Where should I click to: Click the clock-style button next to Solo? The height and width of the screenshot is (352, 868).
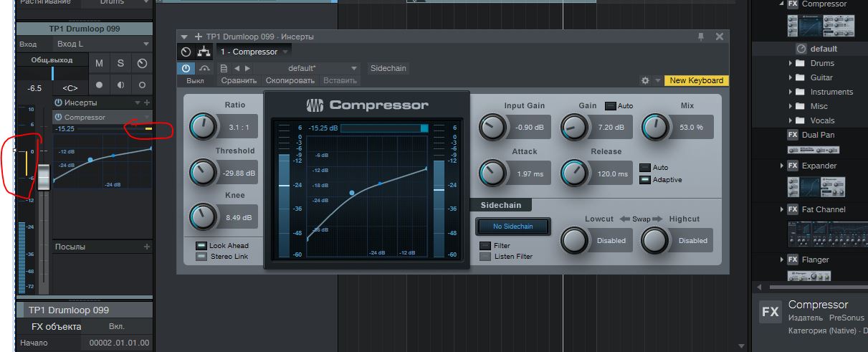click(x=142, y=63)
